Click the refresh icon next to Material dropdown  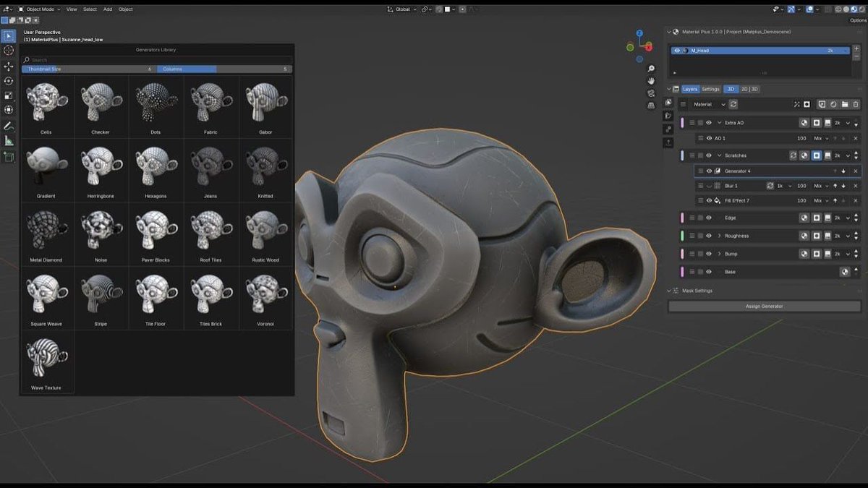(x=733, y=104)
